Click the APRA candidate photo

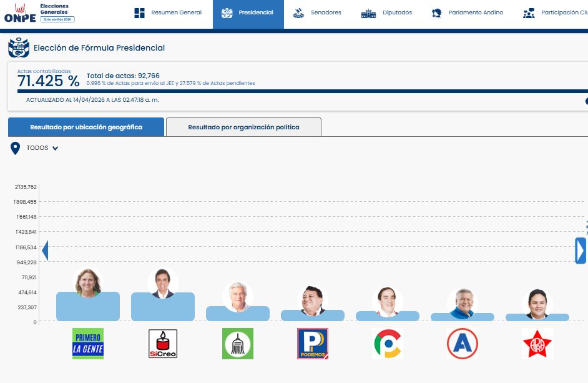coord(537,304)
